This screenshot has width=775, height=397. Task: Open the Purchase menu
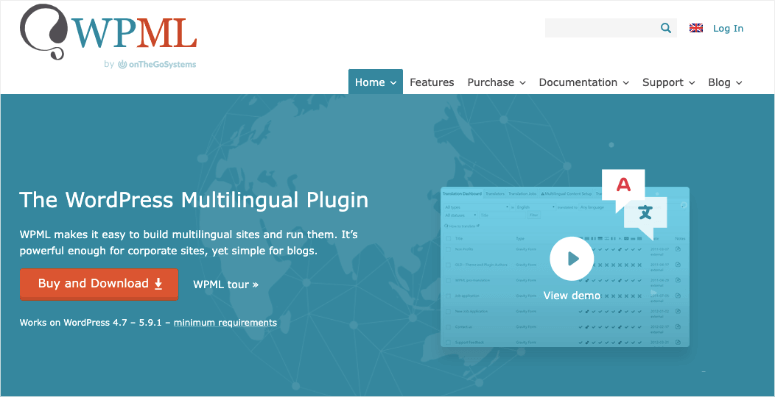click(x=496, y=82)
